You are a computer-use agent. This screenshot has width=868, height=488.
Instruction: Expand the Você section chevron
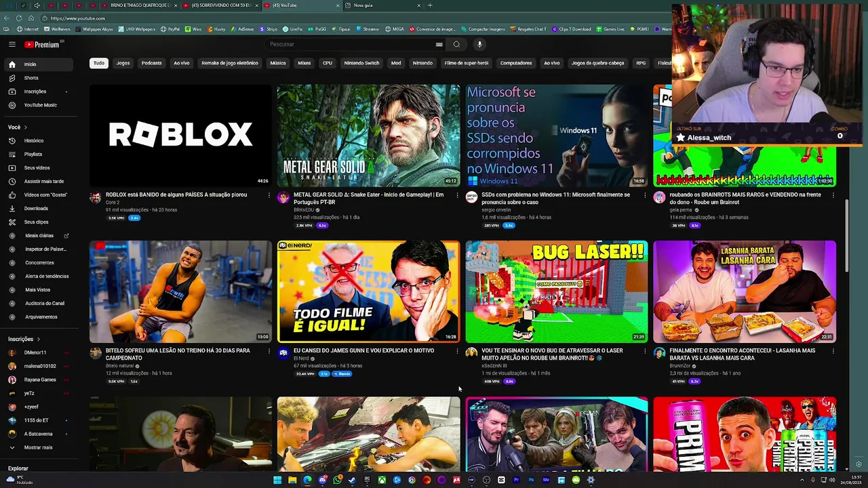point(26,127)
